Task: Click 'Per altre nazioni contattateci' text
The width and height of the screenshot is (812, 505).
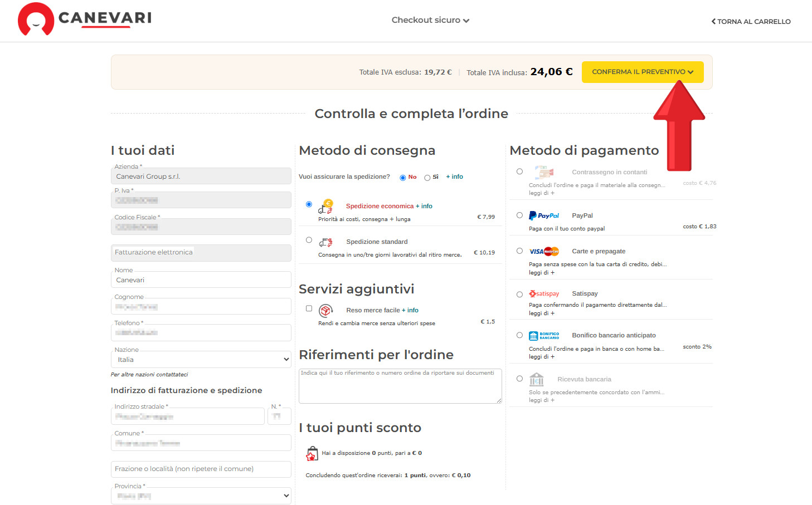Action: click(x=149, y=374)
